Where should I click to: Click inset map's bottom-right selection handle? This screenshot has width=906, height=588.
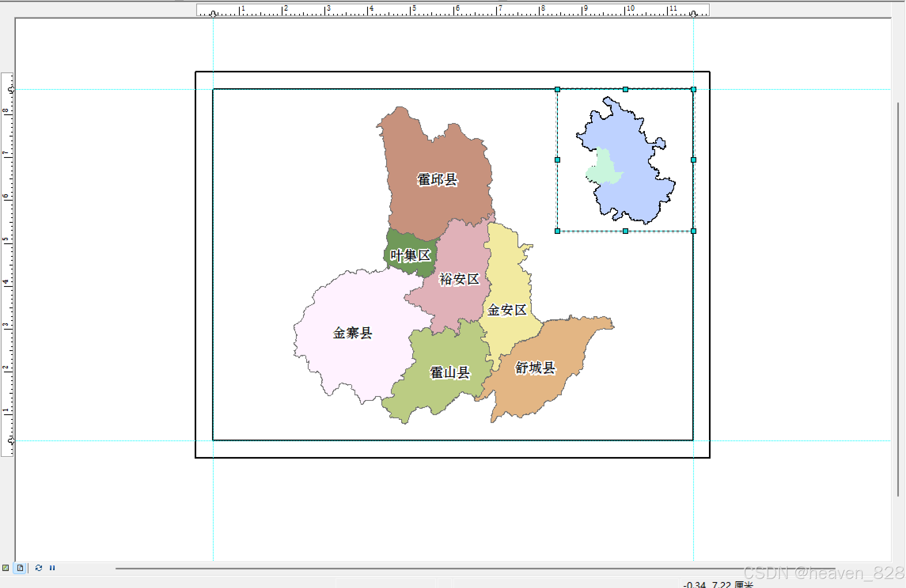click(x=694, y=231)
